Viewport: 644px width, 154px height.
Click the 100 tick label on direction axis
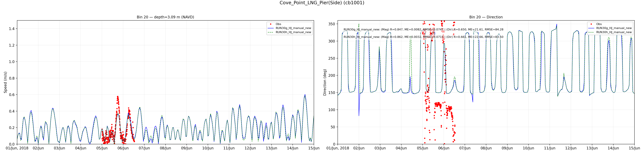pos(332,110)
